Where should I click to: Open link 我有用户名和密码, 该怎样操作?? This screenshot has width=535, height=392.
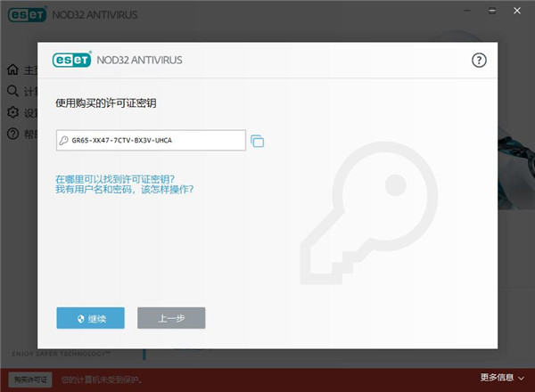coord(124,189)
